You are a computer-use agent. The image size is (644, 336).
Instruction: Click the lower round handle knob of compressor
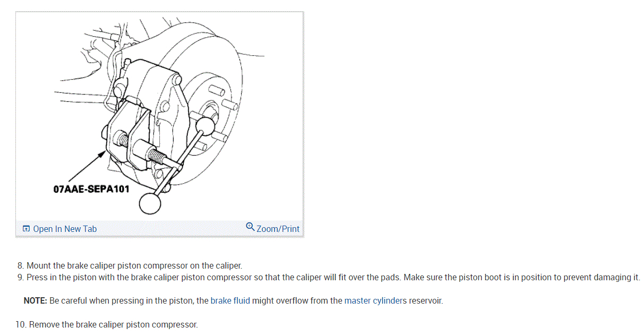149,204
